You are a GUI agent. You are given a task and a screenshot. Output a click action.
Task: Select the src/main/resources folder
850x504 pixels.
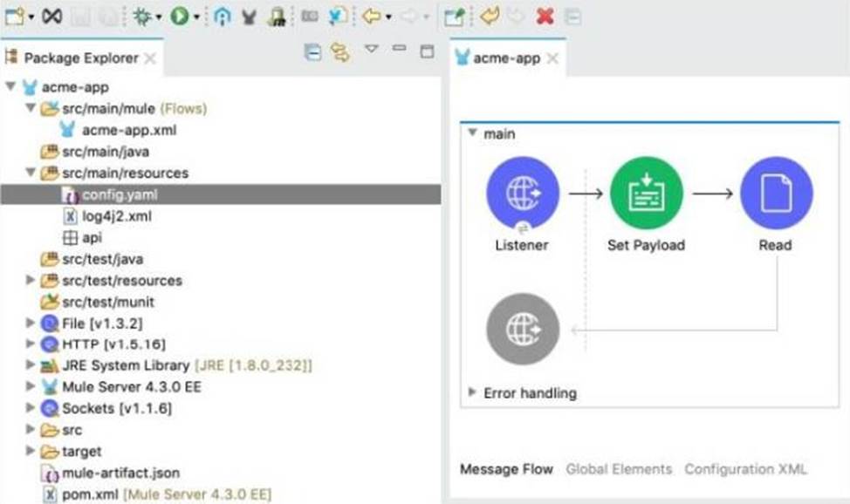(125, 173)
